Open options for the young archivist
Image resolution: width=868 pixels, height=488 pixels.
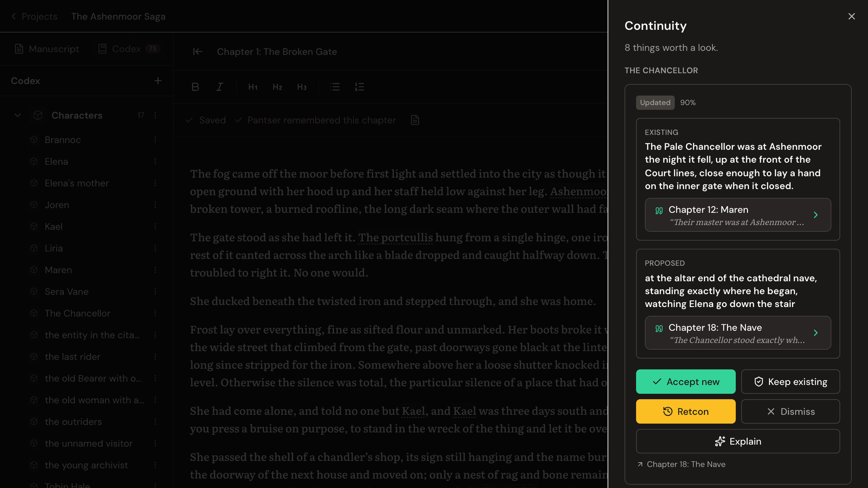[x=155, y=465]
